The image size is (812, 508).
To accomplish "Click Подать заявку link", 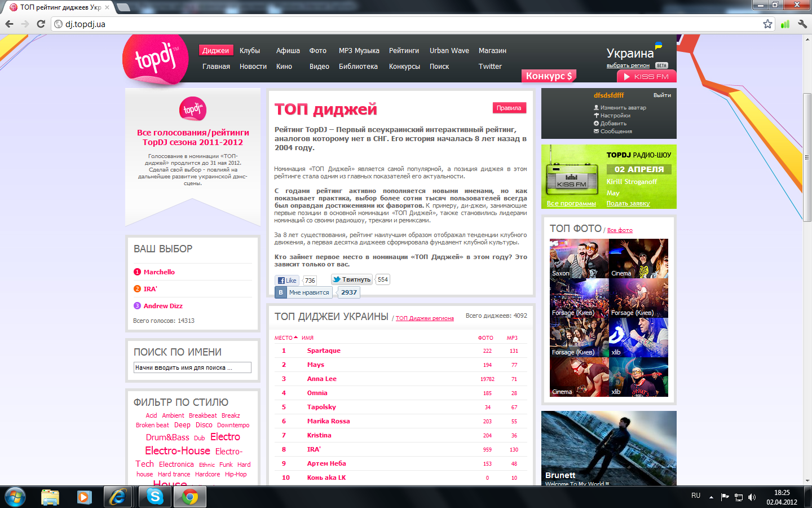I will click(628, 203).
